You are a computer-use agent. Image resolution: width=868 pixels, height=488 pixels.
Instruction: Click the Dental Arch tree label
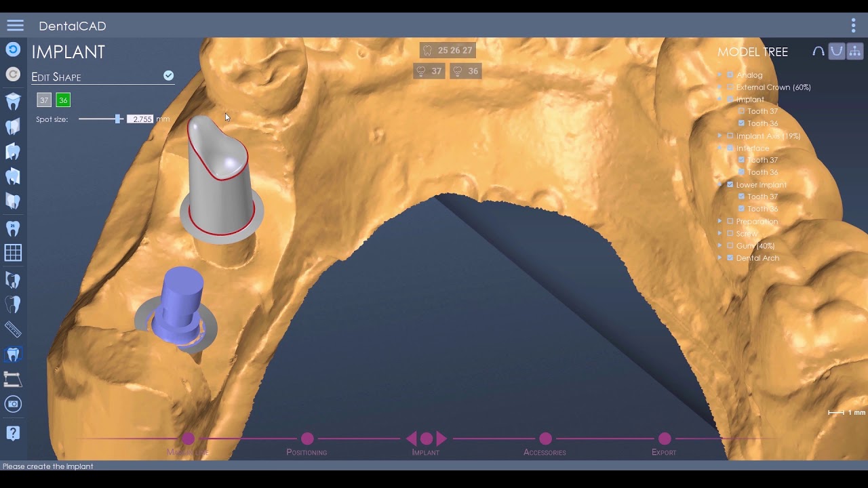coord(757,258)
